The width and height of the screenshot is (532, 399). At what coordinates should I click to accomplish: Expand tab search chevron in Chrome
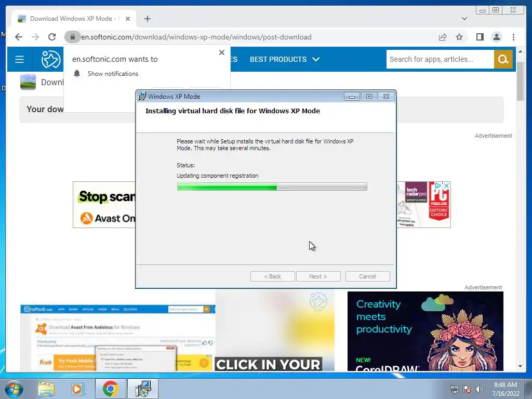(464, 19)
